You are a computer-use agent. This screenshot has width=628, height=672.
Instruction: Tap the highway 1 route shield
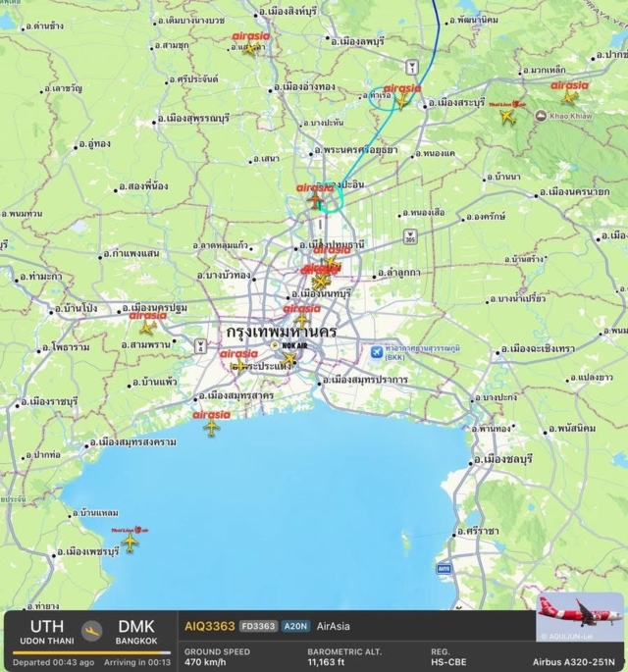[411, 68]
